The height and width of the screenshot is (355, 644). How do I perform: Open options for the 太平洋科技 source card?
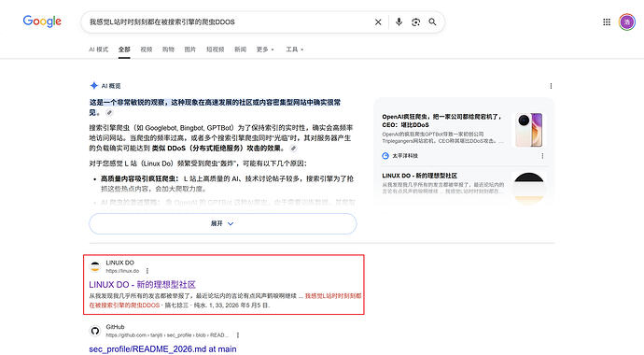point(542,156)
